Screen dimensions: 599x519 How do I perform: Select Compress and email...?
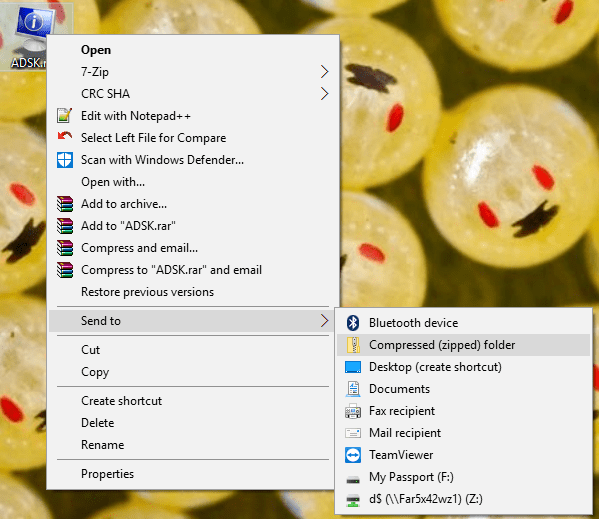pyautogui.click(x=193, y=248)
